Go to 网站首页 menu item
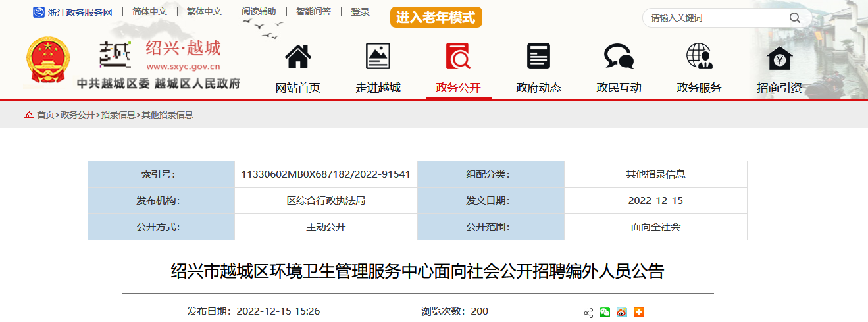868x322 pixels. [x=298, y=88]
